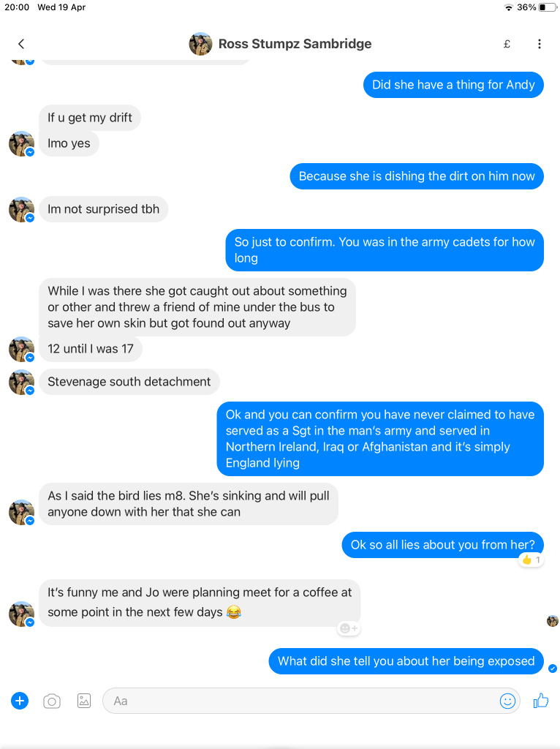Tap the delivered checkmark on last message
The height and width of the screenshot is (749, 560).
[553, 669]
